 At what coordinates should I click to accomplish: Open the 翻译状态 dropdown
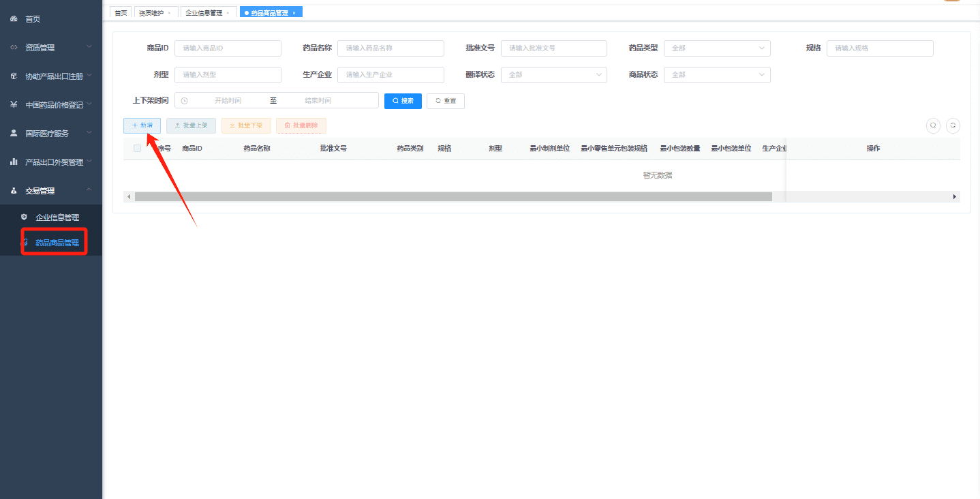coord(553,75)
